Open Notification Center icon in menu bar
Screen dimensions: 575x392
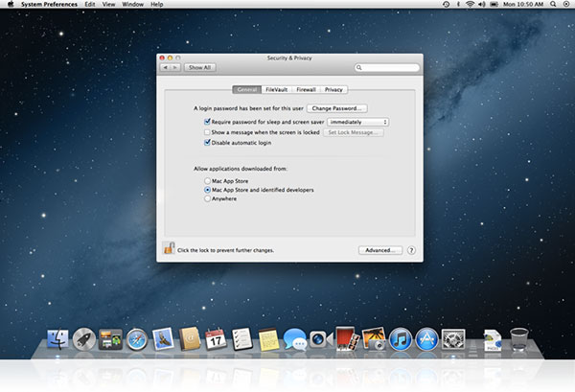pyautogui.click(x=565, y=4)
